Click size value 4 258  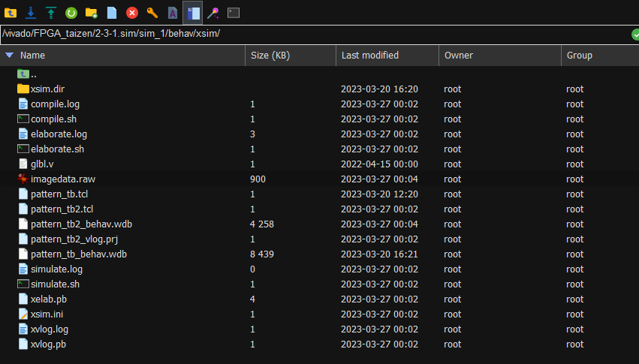[x=261, y=224]
